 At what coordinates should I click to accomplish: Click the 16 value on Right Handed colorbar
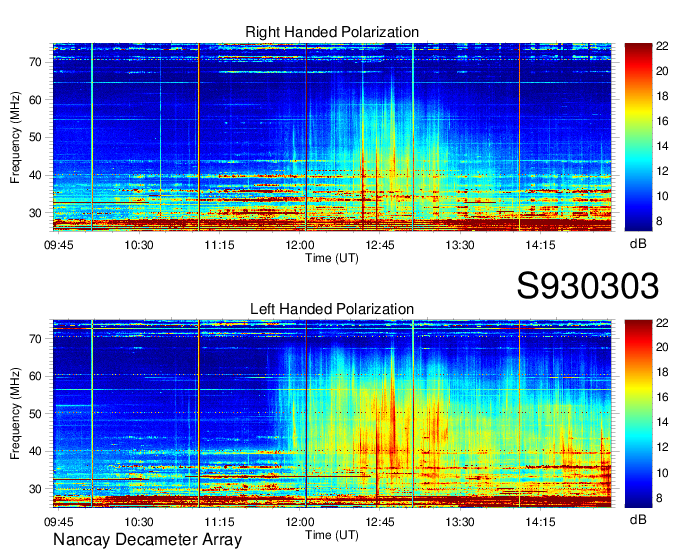pyautogui.click(x=662, y=121)
